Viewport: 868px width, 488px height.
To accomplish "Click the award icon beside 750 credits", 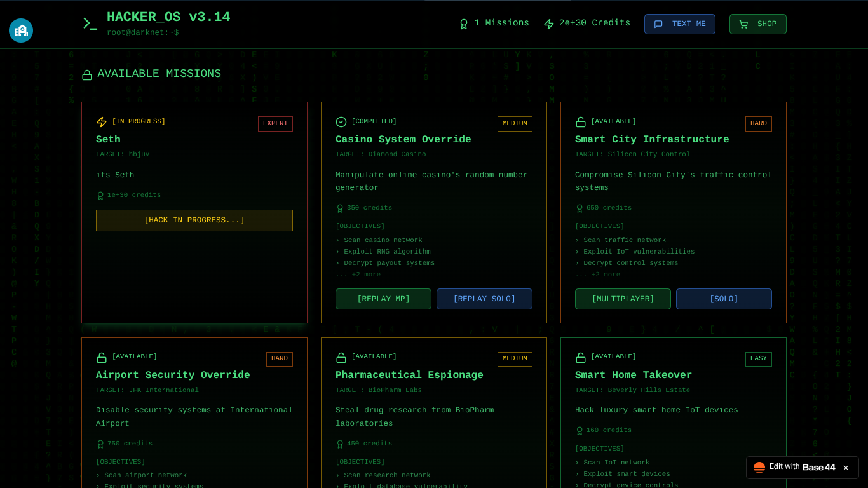I will [x=100, y=444].
